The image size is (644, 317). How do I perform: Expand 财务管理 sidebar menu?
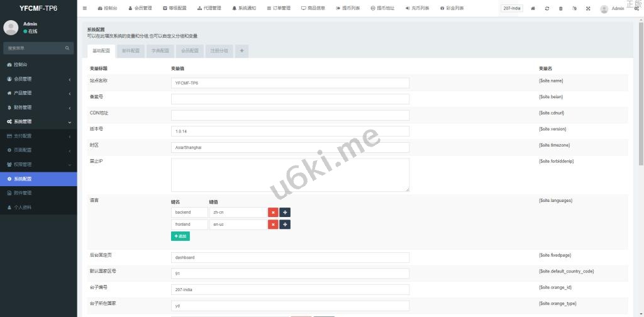pyautogui.click(x=38, y=108)
